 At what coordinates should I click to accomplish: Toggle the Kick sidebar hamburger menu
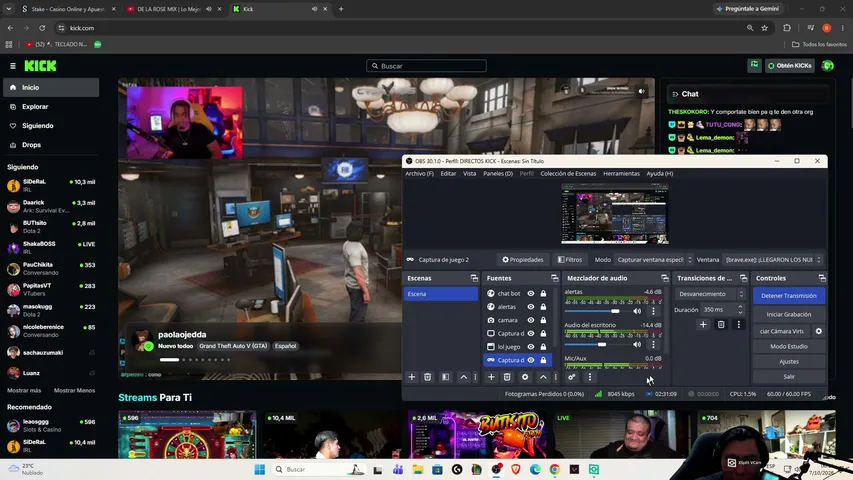13,66
